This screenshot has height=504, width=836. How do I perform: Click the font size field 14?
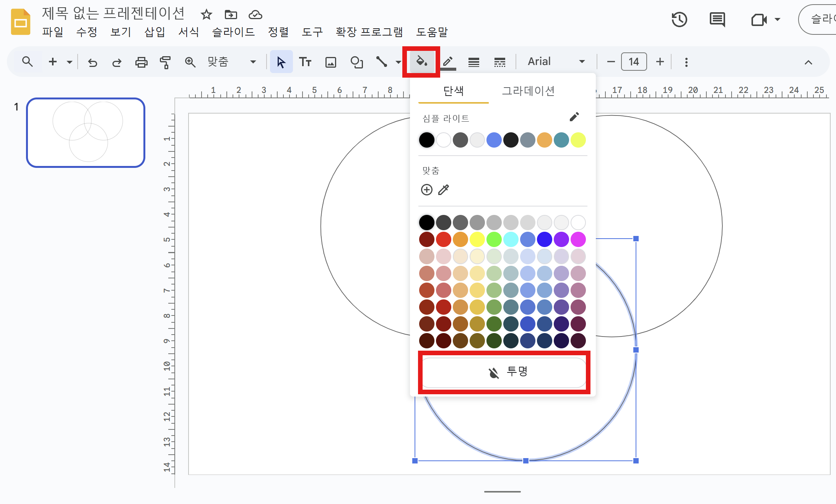click(x=634, y=62)
